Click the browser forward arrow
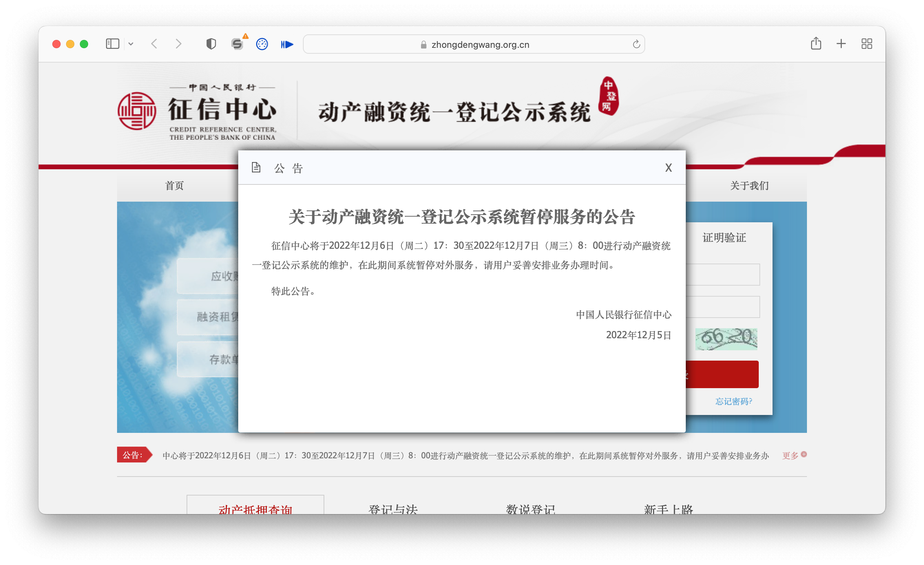 (178, 44)
